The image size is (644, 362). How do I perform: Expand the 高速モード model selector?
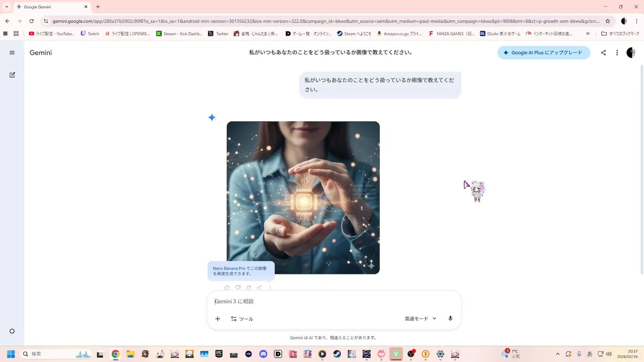tap(421, 319)
